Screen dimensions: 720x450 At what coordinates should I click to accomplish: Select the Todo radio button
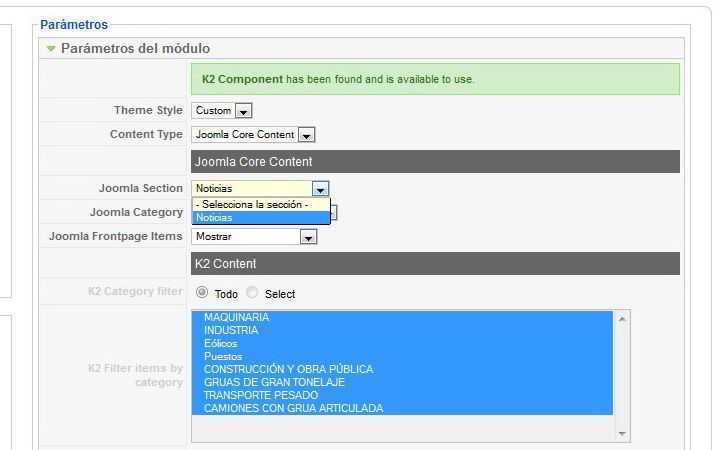[x=202, y=292]
